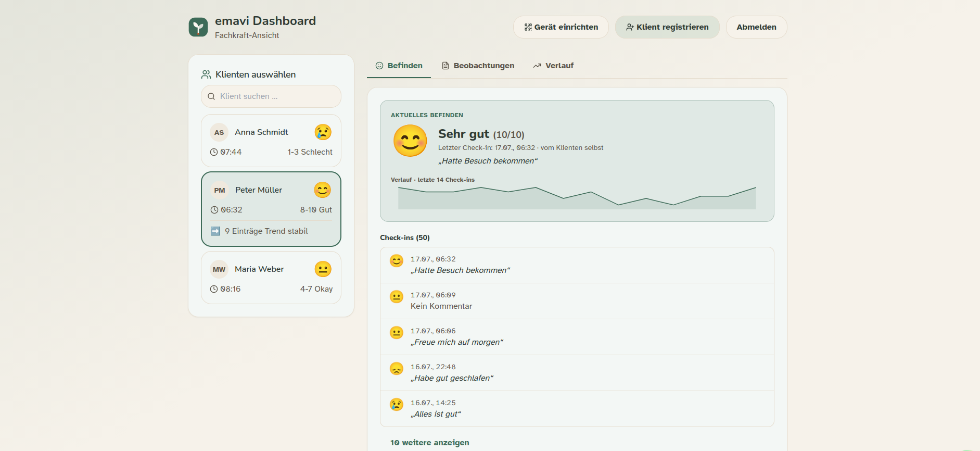This screenshot has width=980, height=451.
Task: Click the emavi sprout logo icon
Action: click(x=198, y=27)
